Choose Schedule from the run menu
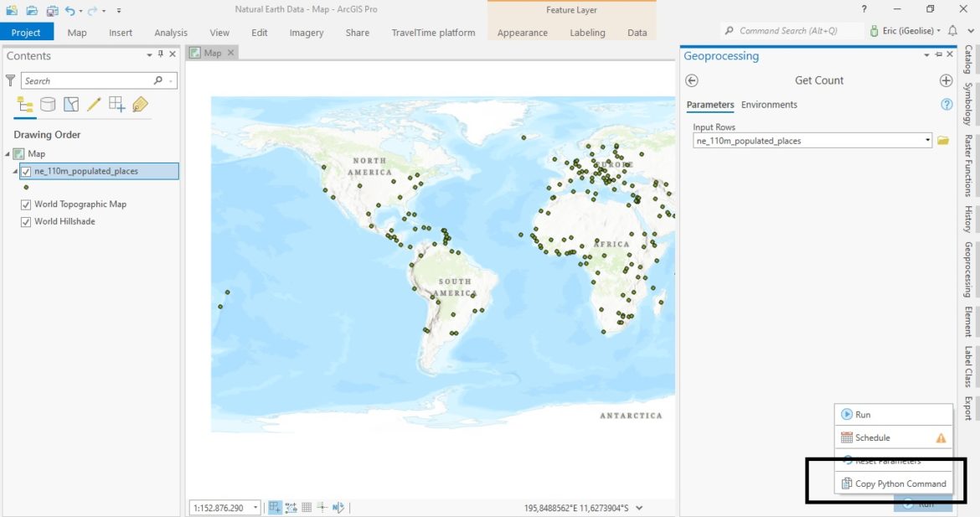This screenshot has height=517, width=980. 894,437
